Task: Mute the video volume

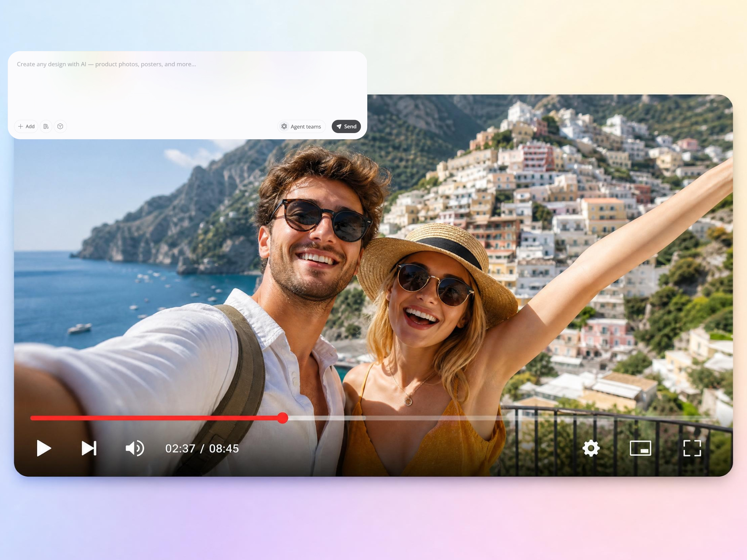Action: click(135, 448)
